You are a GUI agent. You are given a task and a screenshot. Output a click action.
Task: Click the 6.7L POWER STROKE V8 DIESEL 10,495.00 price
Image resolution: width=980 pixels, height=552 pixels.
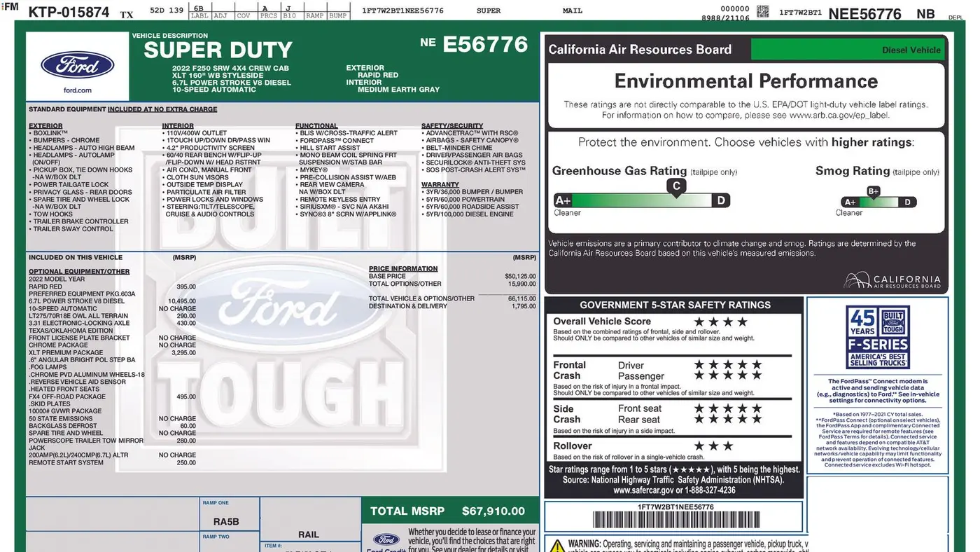pyautogui.click(x=182, y=301)
